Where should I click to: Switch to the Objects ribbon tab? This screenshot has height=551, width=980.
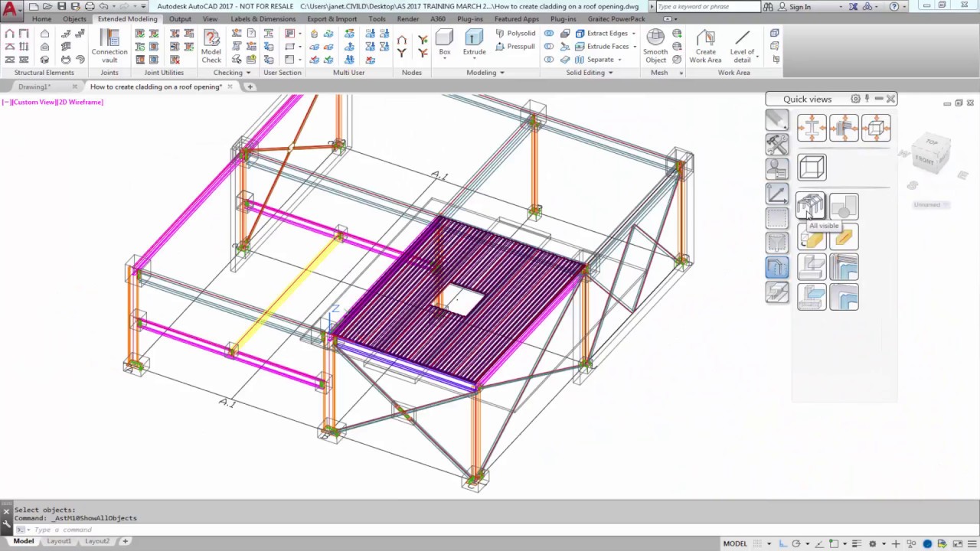tap(74, 19)
